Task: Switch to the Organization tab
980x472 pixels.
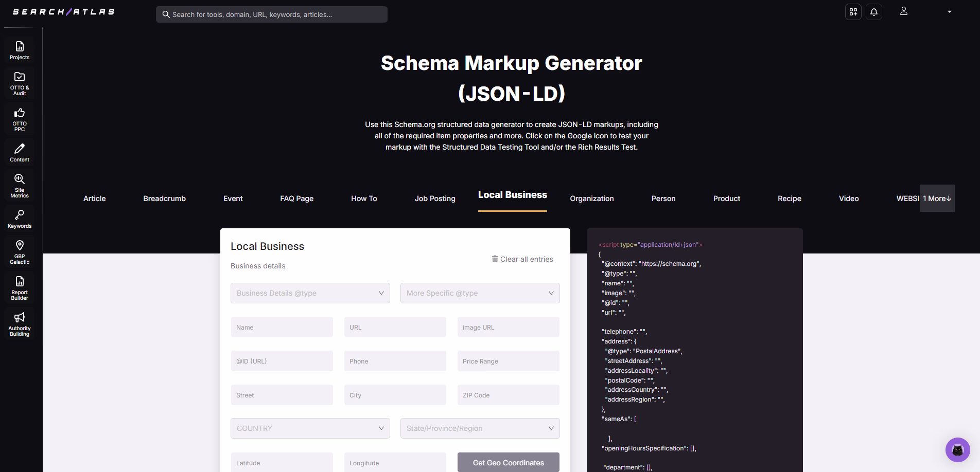Action: (591, 198)
